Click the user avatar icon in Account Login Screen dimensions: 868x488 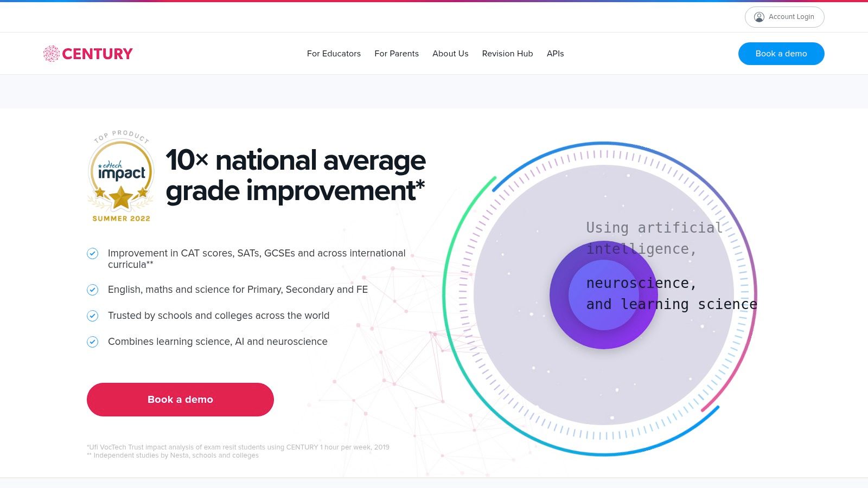click(x=759, y=17)
